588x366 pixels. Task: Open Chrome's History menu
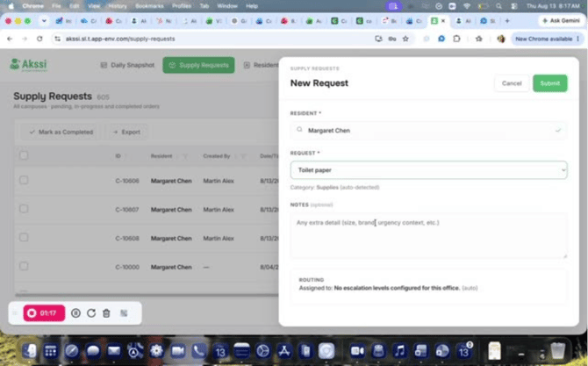coord(118,6)
